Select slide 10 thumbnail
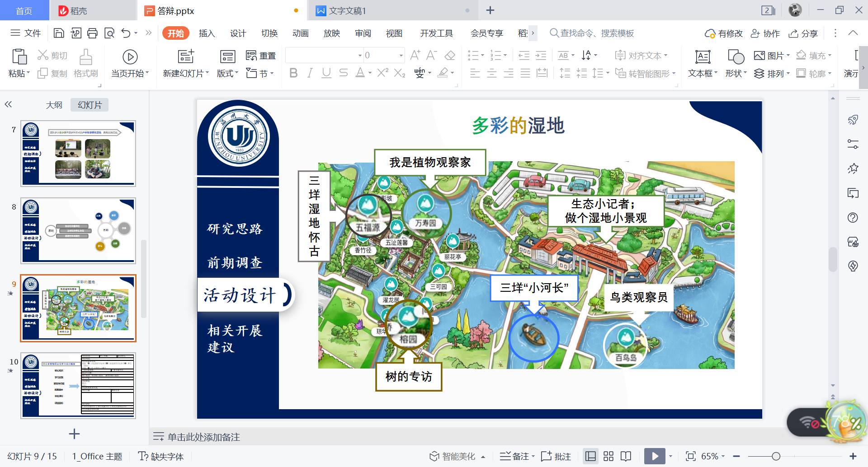The height and width of the screenshot is (467, 868). (78, 386)
